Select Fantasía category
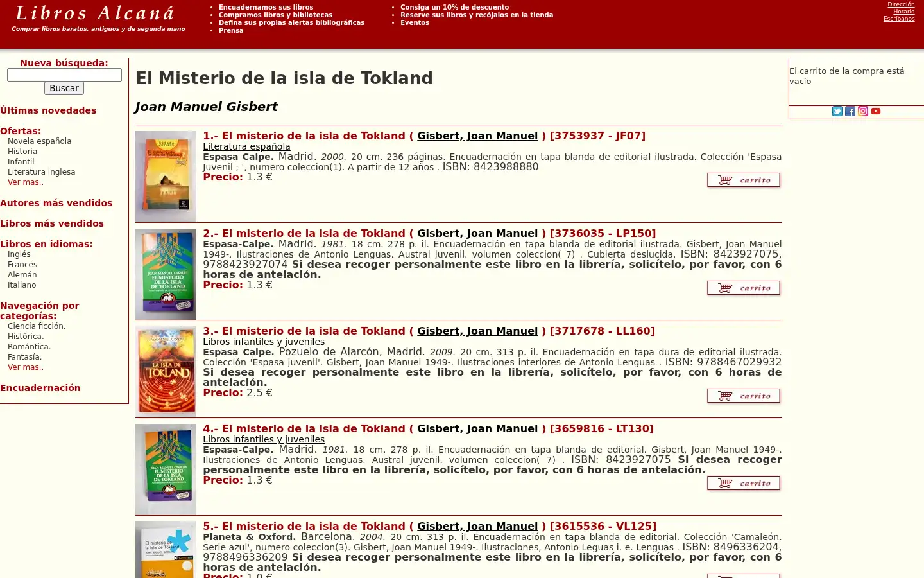Image resolution: width=924 pixels, height=578 pixels. (x=24, y=357)
